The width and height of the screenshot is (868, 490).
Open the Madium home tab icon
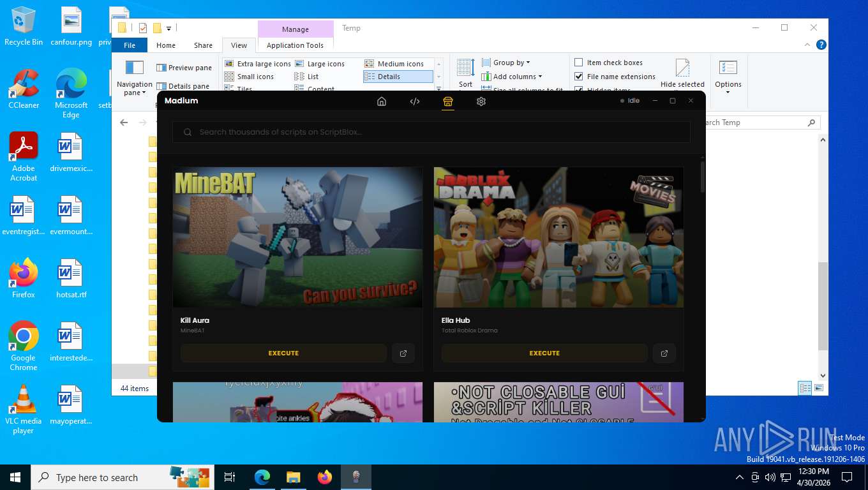[382, 101]
